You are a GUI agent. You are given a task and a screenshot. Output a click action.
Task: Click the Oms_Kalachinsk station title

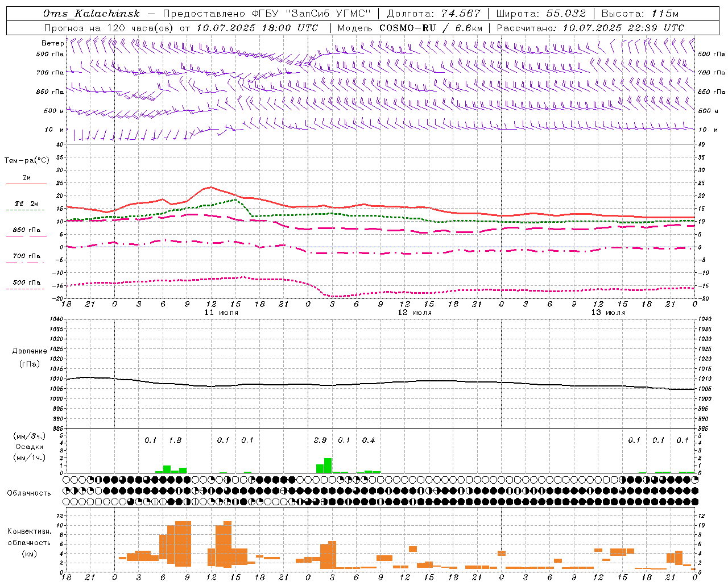(x=92, y=14)
